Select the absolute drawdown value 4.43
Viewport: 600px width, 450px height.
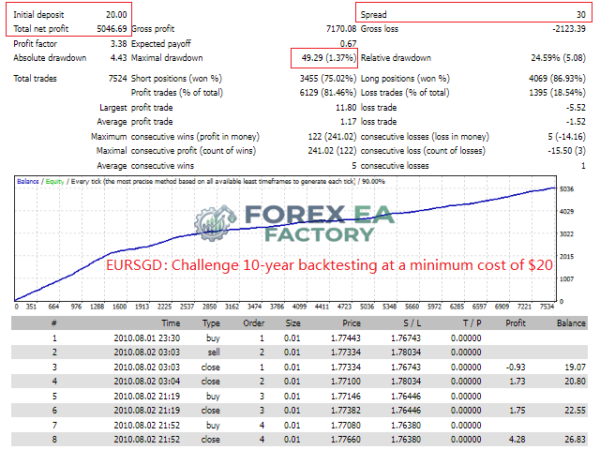click(x=119, y=58)
